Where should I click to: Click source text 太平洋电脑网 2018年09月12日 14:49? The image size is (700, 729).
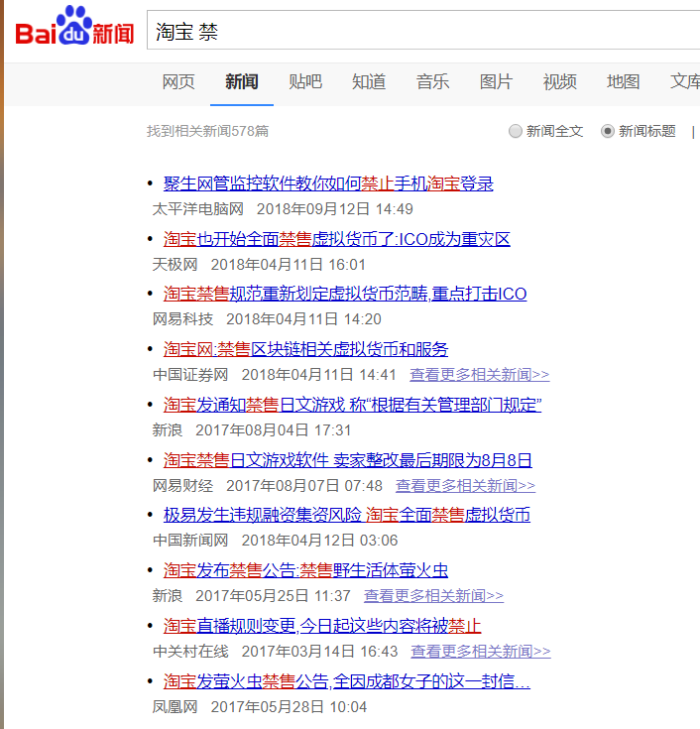coord(283,209)
